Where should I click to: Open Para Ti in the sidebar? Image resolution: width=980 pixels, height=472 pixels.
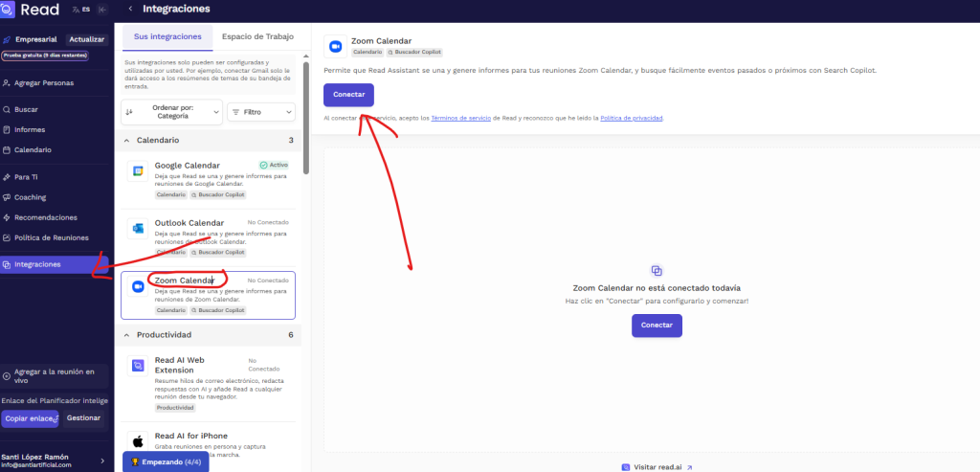(x=26, y=177)
